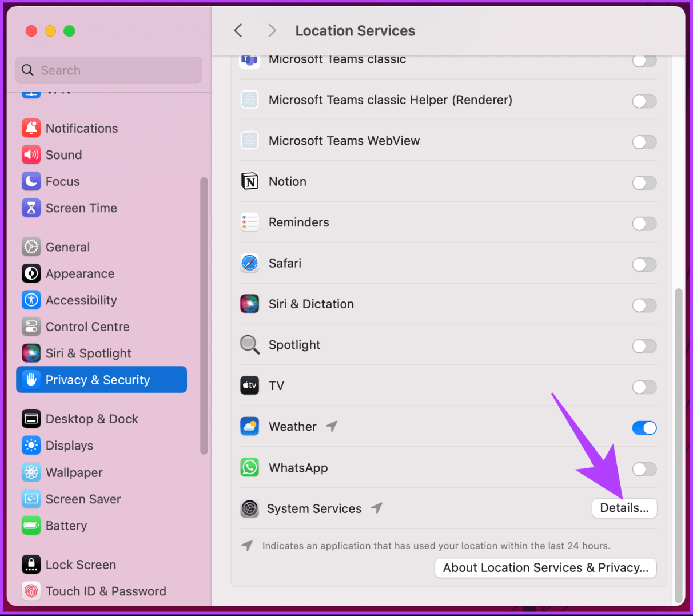Select Accessibility label in sidebar
693x616 pixels.
tap(81, 300)
